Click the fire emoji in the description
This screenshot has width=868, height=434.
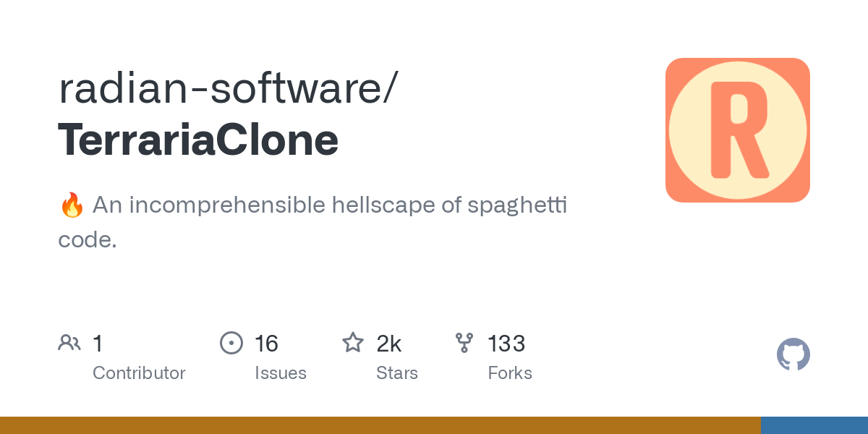(72, 205)
